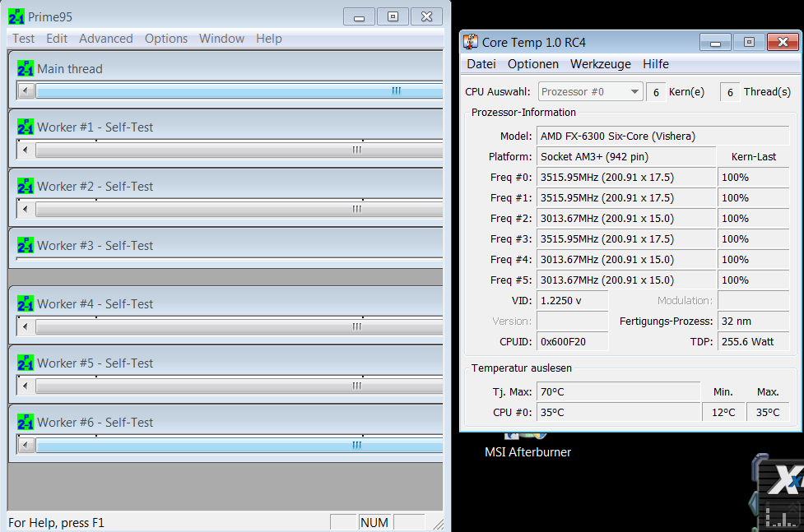This screenshot has width=804, height=532.
Task: Click Worker #1 scroll left arrow
Action: pos(26,150)
